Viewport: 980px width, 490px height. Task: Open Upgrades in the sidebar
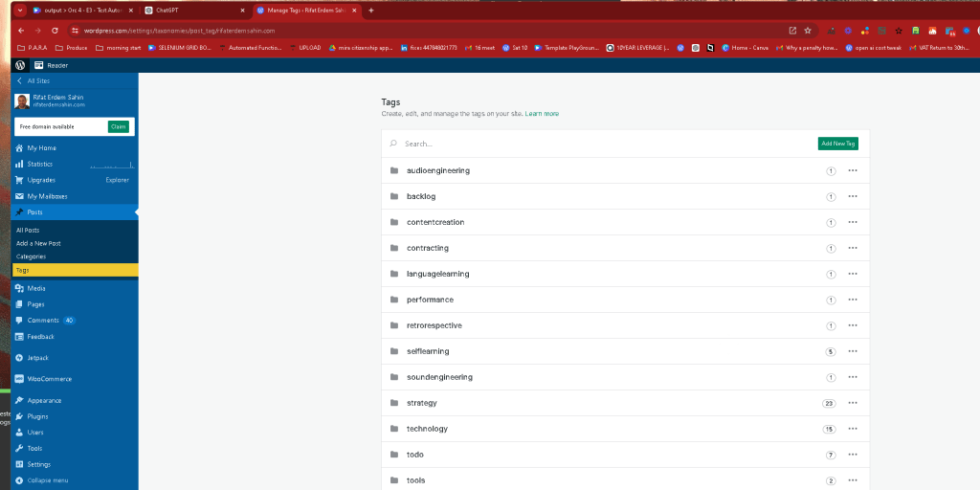click(x=75, y=180)
